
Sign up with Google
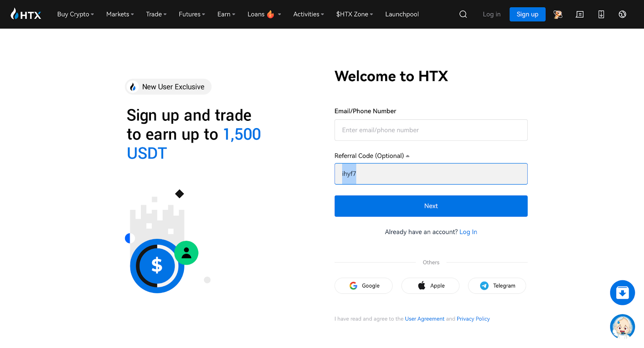click(363, 286)
